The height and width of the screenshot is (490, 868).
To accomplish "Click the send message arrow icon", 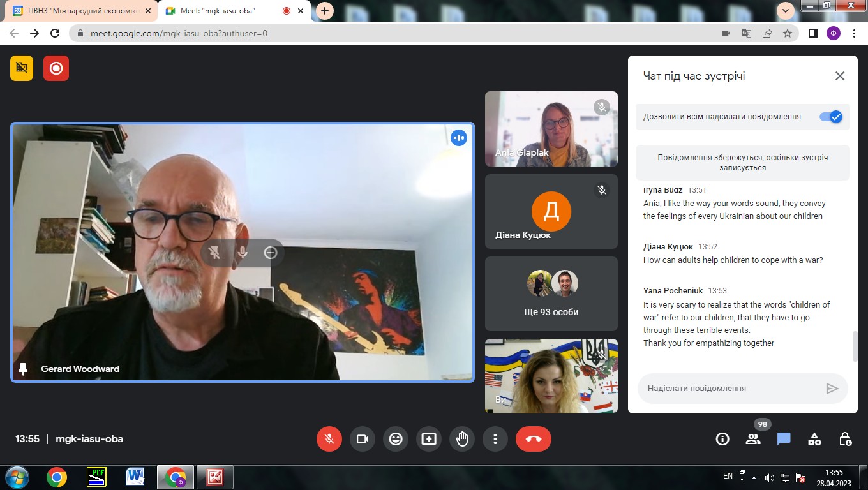I will tap(832, 389).
